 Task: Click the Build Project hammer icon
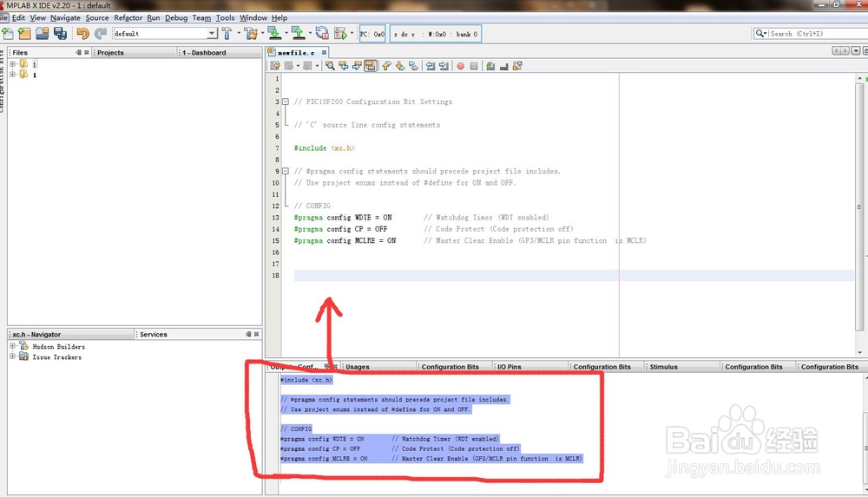[x=227, y=34]
